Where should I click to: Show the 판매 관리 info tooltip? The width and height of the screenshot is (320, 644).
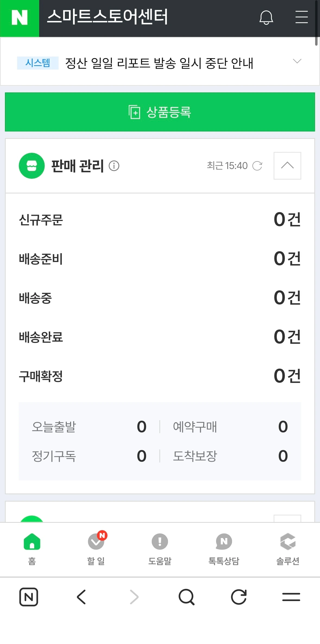point(114,166)
